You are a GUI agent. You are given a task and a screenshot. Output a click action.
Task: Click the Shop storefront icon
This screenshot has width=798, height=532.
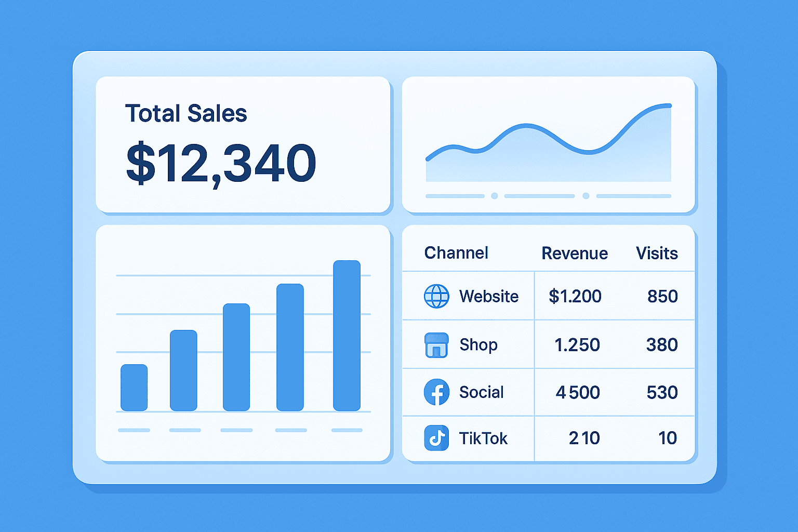pyautogui.click(x=436, y=345)
